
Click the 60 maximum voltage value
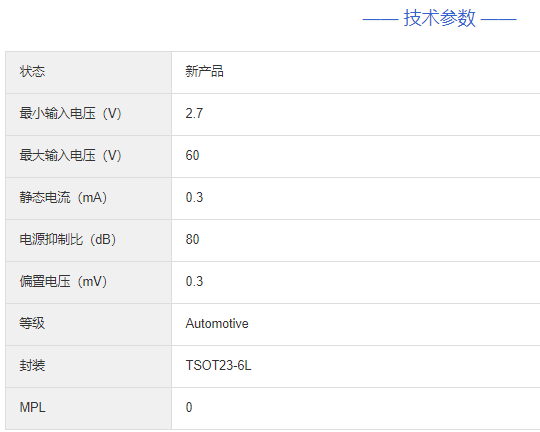[192, 155]
